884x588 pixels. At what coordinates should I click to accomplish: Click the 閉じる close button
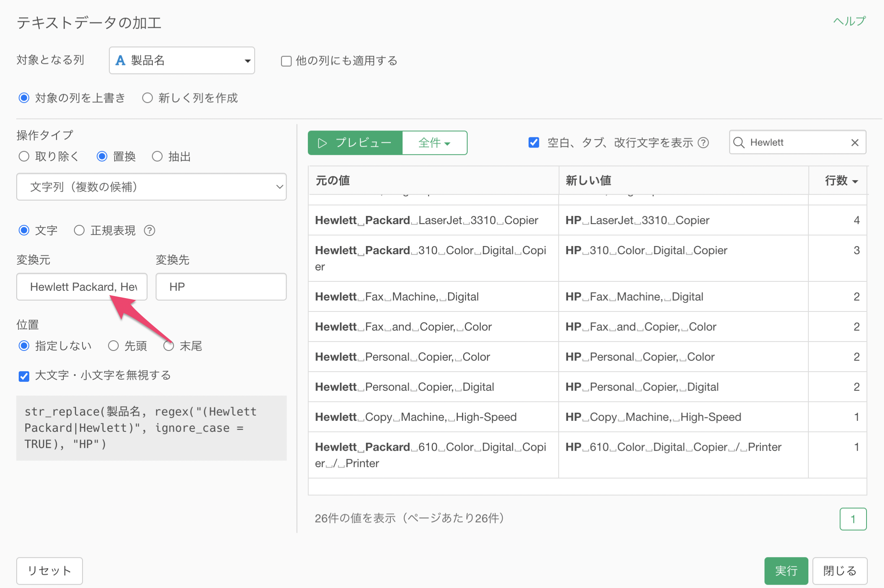click(x=840, y=571)
